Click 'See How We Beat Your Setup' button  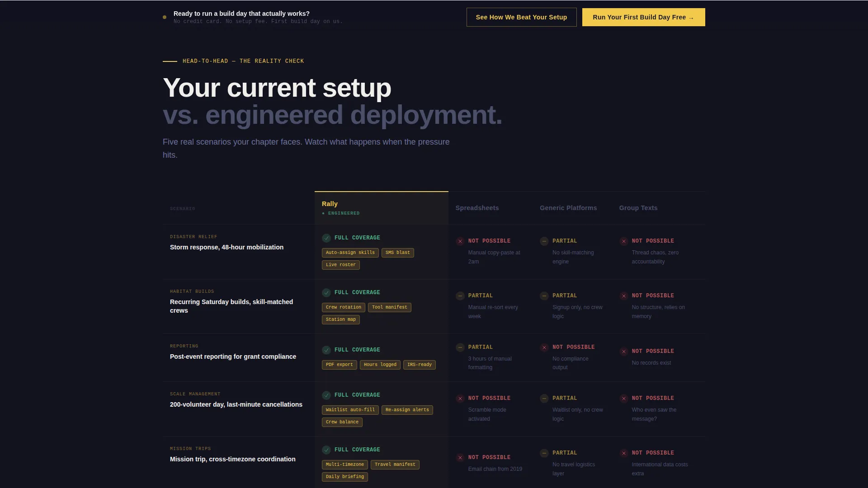click(521, 17)
